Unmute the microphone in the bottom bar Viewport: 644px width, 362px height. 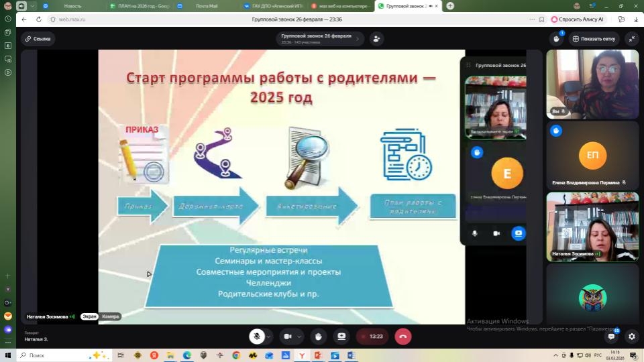tap(256, 337)
